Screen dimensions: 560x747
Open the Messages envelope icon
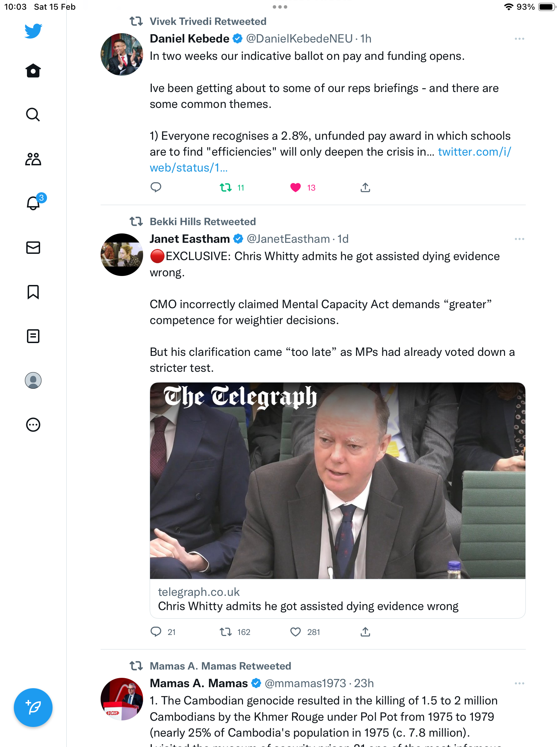(x=33, y=248)
